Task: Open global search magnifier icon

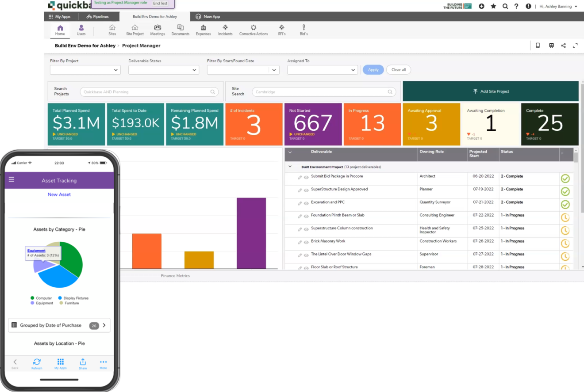Action: (505, 6)
